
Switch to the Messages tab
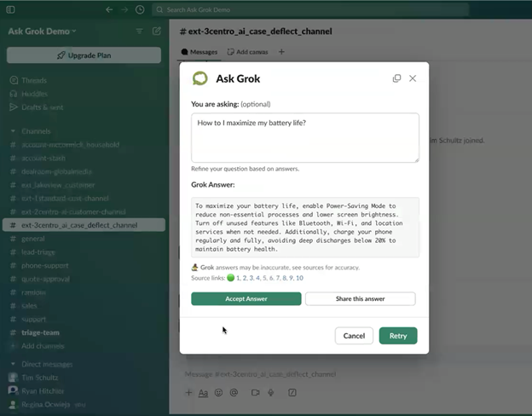tap(199, 52)
